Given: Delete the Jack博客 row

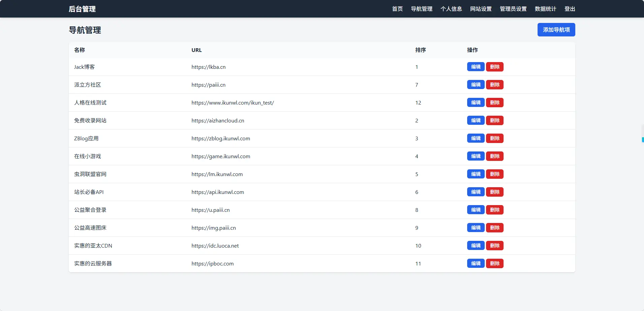Looking at the screenshot, I should (494, 67).
